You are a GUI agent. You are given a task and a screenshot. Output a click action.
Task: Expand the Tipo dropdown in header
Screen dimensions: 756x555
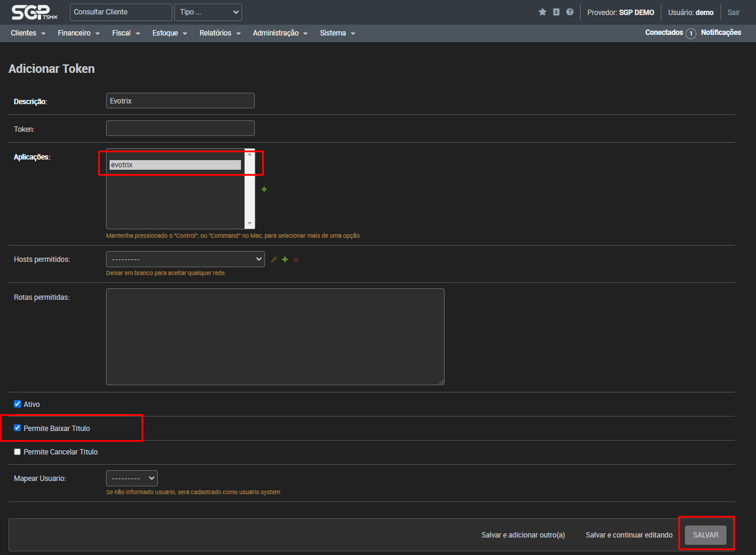[208, 12]
